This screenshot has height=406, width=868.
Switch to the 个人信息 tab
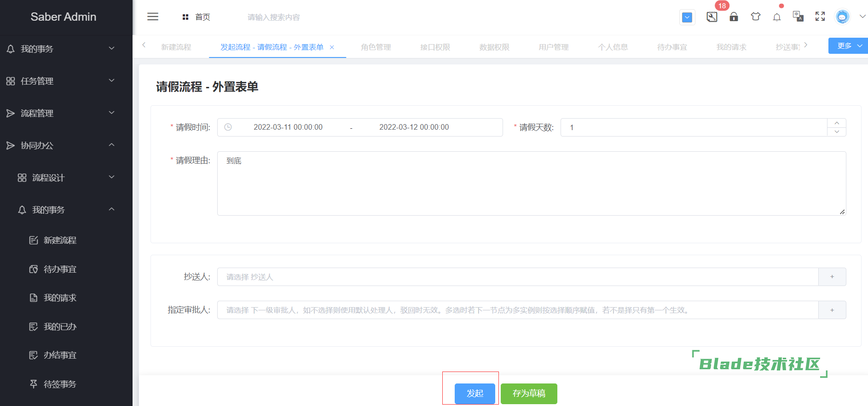[613, 47]
